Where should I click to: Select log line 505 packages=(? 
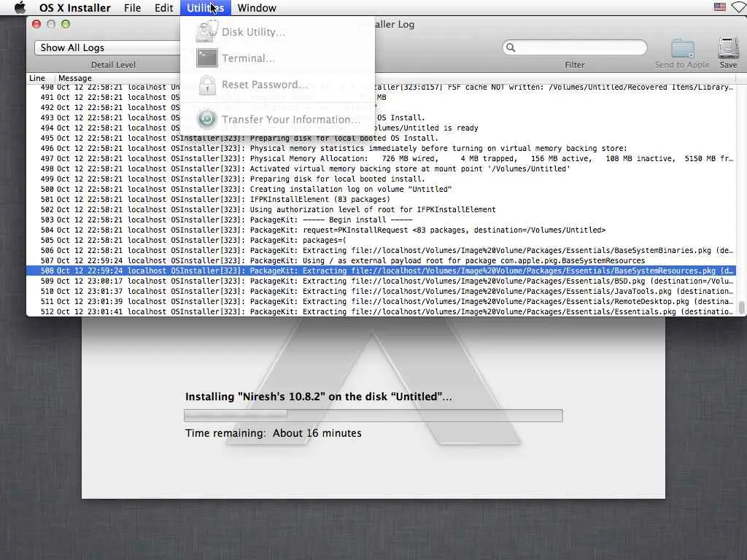click(x=381, y=241)
